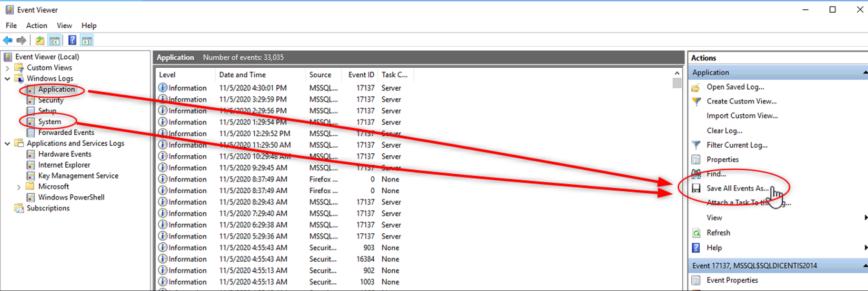Image resolution: width=868 pixels, height=291 pixels.
Task: Select event row dated 11/5/2020 8:29:43 AM
Action: pos(414,202)
